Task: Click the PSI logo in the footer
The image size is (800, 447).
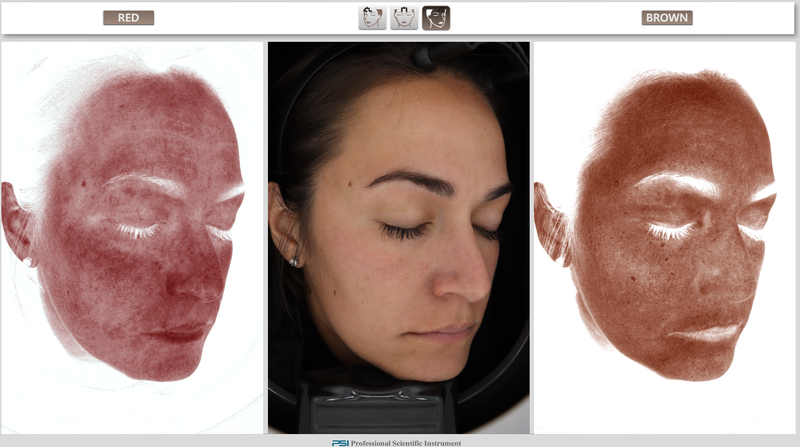Action: [340, 442]
